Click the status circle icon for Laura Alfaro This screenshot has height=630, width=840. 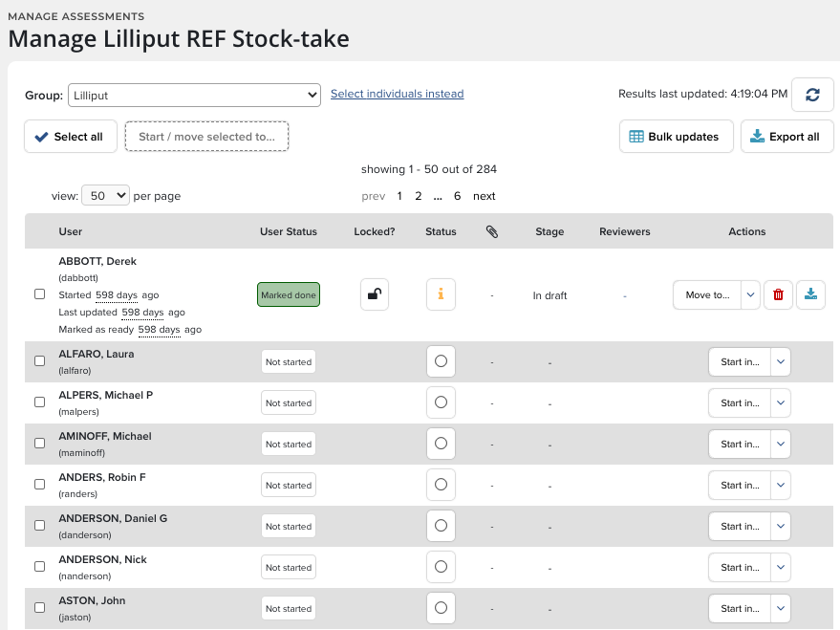coord(441,361)
